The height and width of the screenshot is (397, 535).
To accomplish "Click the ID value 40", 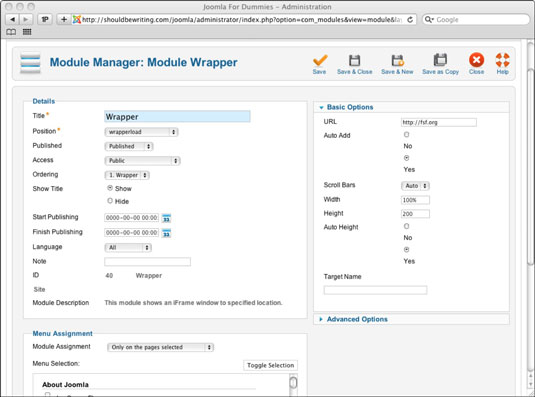I will [x=109, y=276].
